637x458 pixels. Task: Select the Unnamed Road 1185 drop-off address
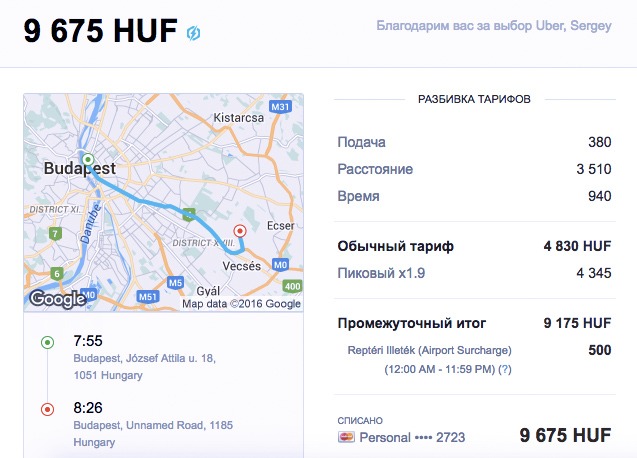[x=153, y=432]
